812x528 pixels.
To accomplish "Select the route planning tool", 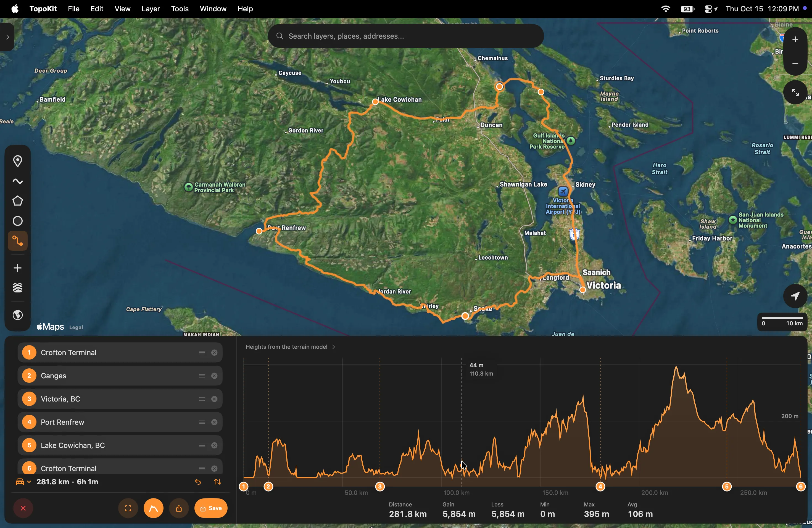I will [17, 241].
